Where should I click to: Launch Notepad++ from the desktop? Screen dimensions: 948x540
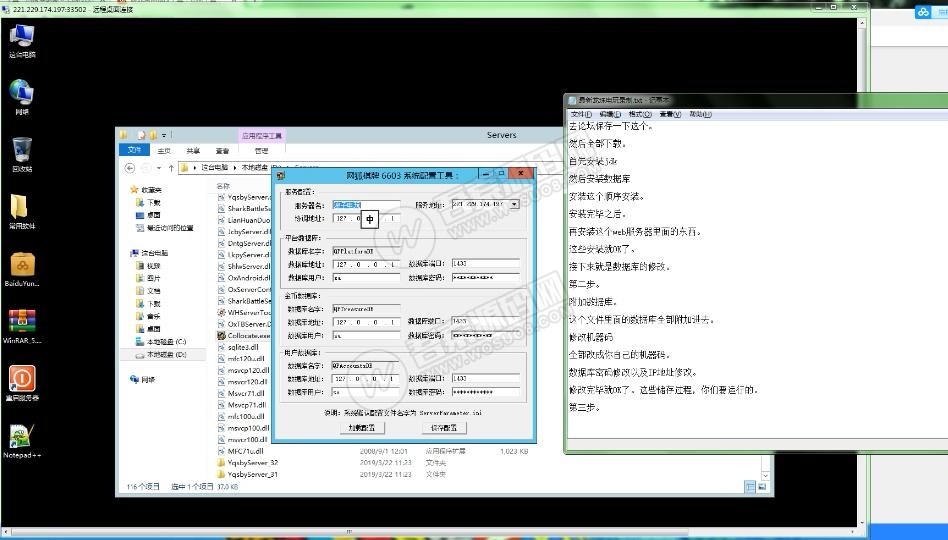click(22, 440)
